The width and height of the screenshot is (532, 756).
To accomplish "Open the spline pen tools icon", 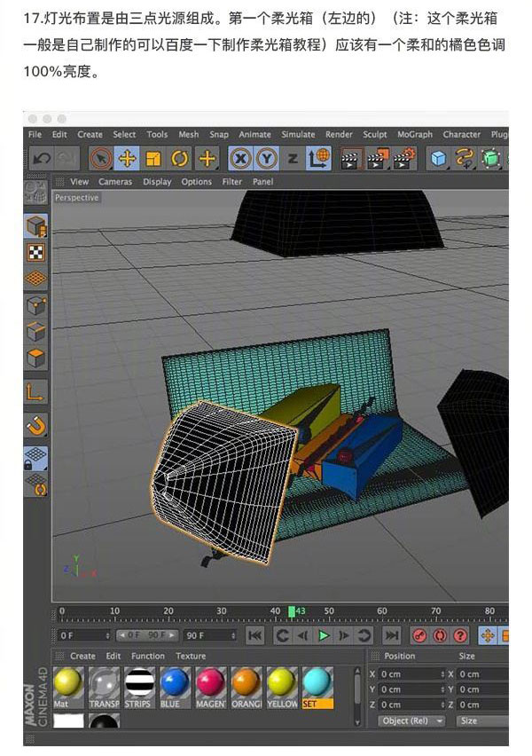I will [464, 158].
